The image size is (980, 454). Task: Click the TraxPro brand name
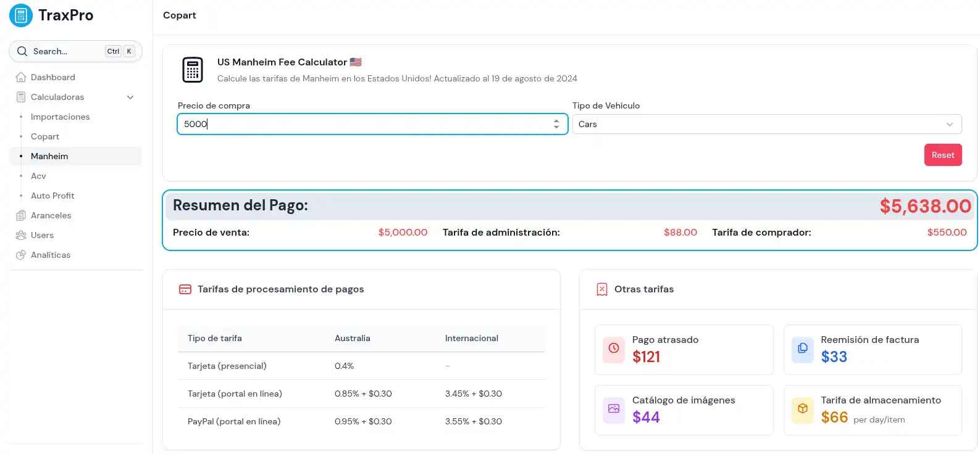click(x=65, y=15)
